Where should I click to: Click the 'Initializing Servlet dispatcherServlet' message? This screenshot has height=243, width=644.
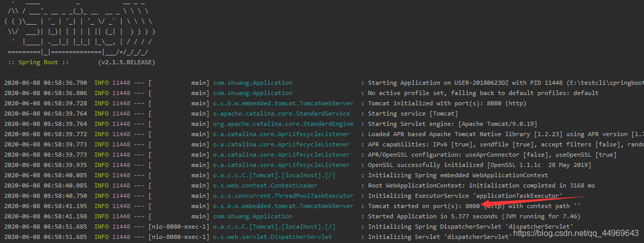pos(440,237)
